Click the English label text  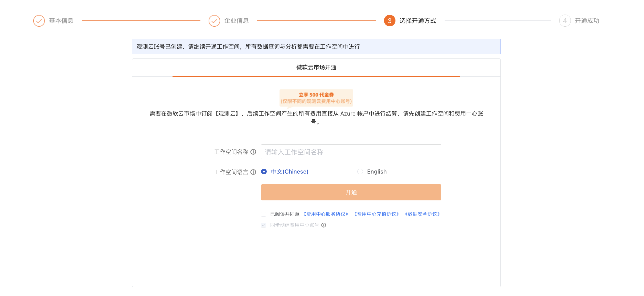click(377, 172)
